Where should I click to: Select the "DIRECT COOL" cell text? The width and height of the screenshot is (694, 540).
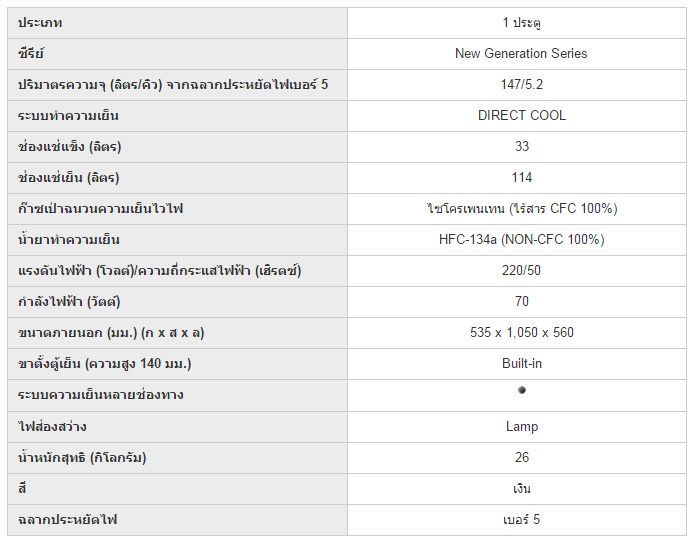(521, 115)
